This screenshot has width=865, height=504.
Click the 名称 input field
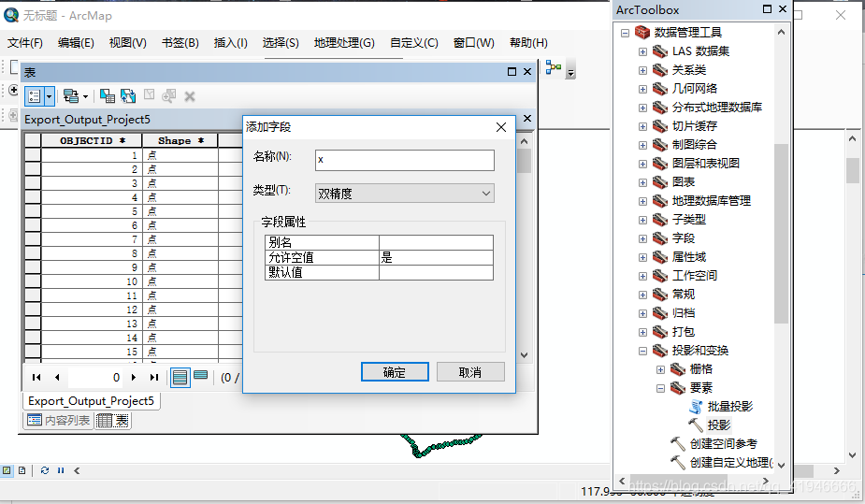pos(404,160)
